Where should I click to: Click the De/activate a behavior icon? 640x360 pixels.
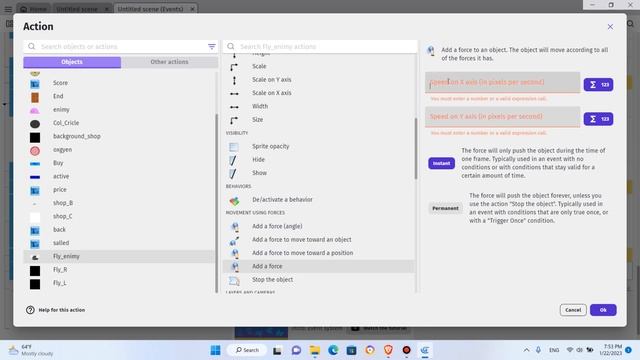[234, 200]
